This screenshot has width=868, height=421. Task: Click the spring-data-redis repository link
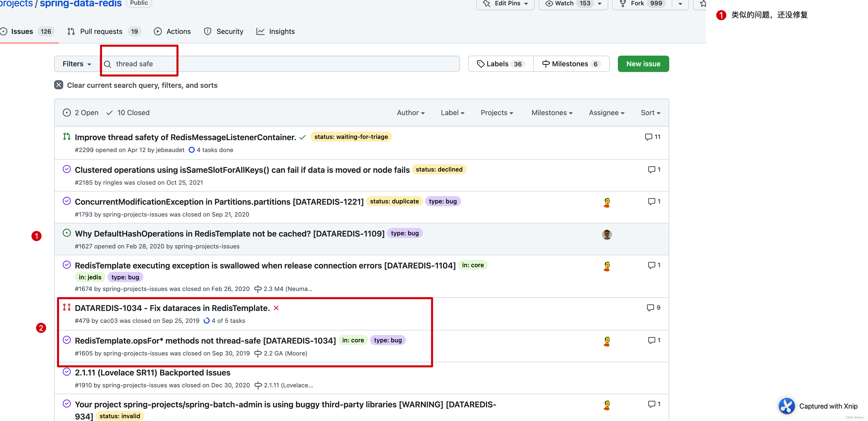click(x=80, y=4)
